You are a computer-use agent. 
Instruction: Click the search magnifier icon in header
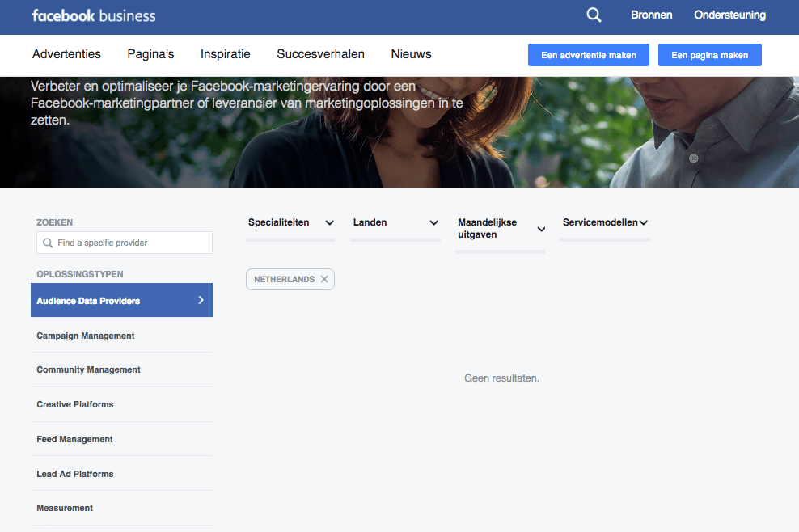[594, 15]
